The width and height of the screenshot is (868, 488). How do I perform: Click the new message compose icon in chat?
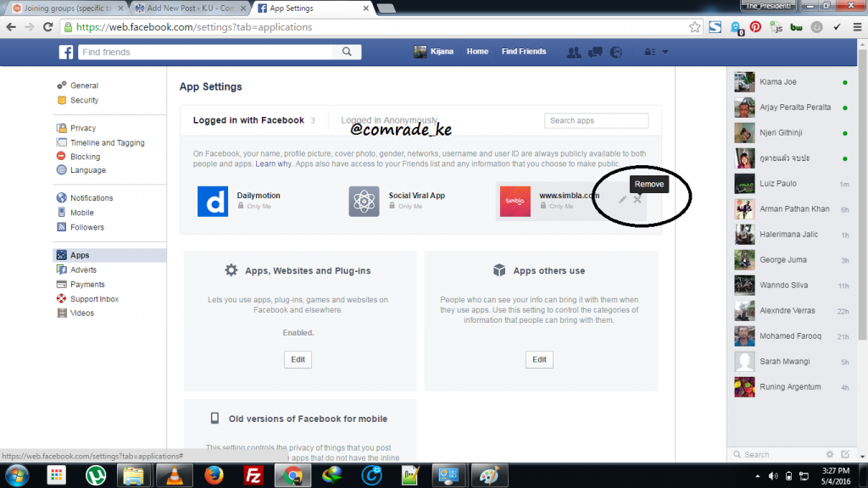845,454
